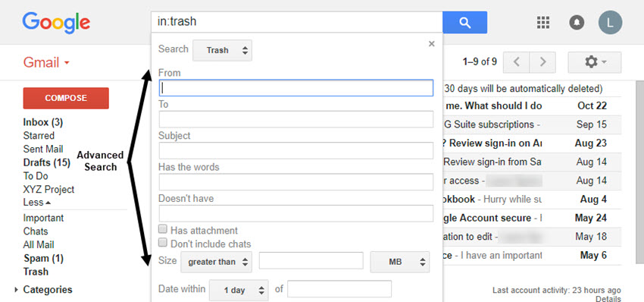Open the message dated Oct 22
This screenshot has height=302, width=644.
tap(533, 105)
